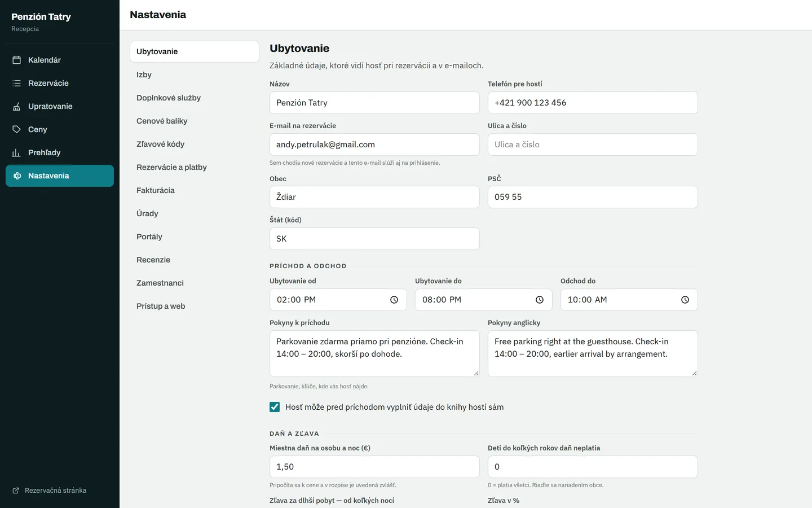This screenshot has height=508, width=812.
Task: Click the Kalendár calendar icon
Action: point(17,60)
